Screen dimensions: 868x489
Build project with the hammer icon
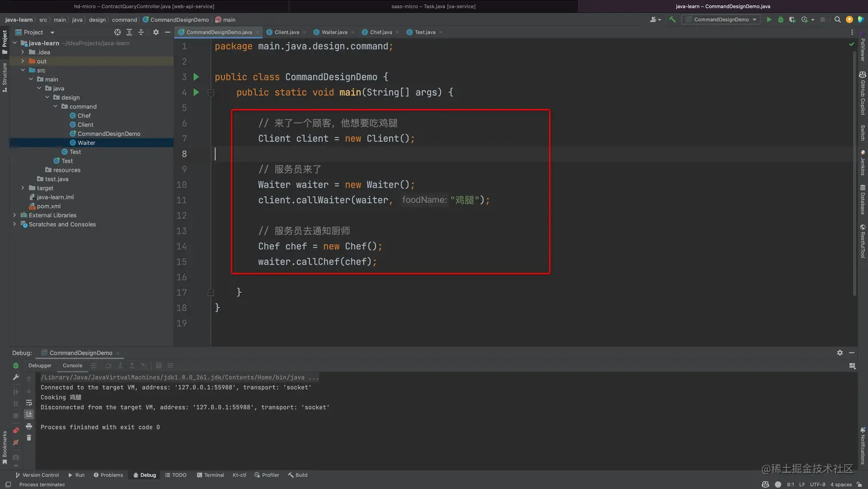[x=672, y=20]
